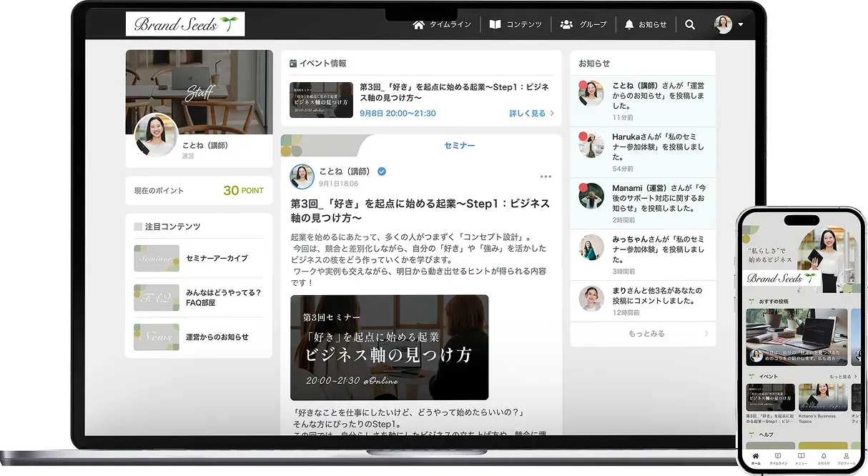Screen dimensions: 868x476
Task: Open the post's three-dot options menu
Action: click(x=546, y=177)
